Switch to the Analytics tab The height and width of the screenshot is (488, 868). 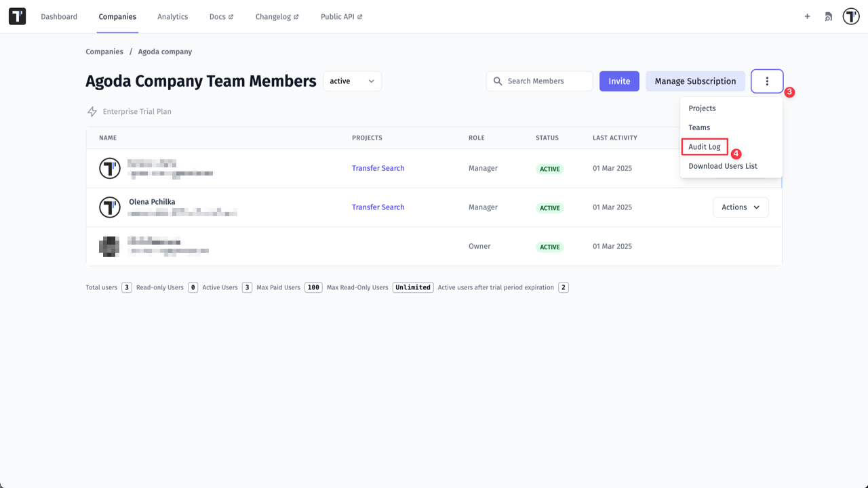pyautogui.click(x=172, y=16)
